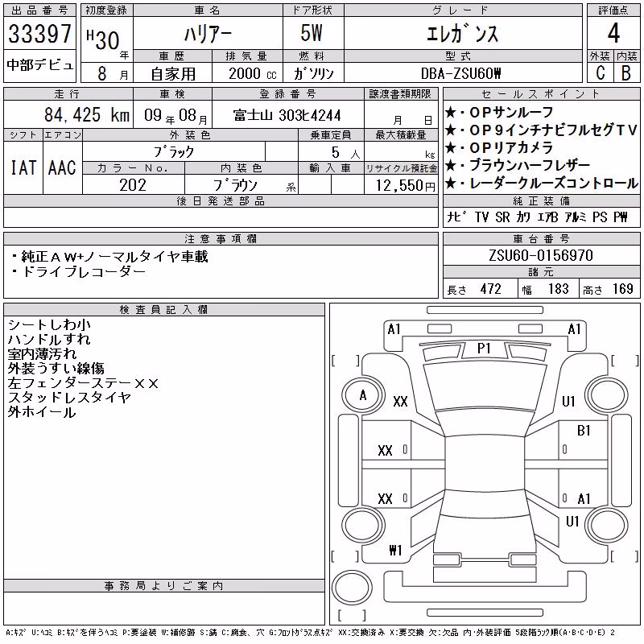Screen dimensions: 644x644
Task: Click the grade エレガンス
Action: tap(462, 34)
